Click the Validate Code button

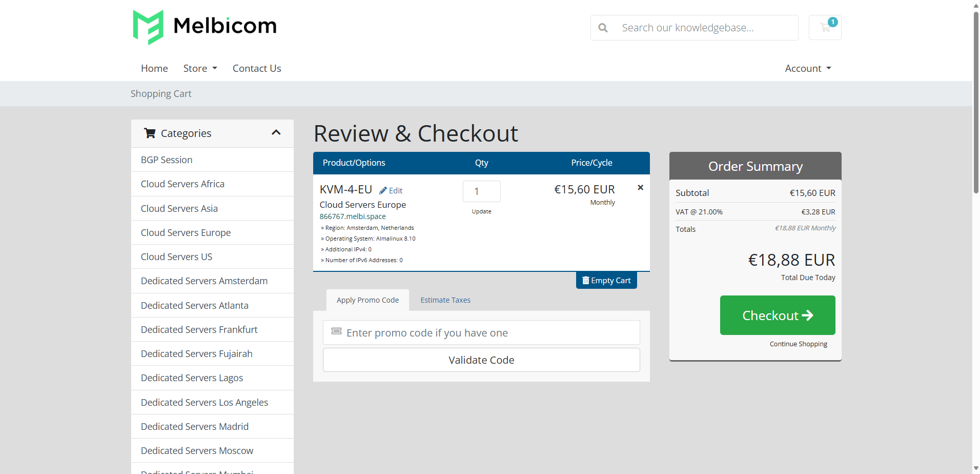(x=481, y=360)
